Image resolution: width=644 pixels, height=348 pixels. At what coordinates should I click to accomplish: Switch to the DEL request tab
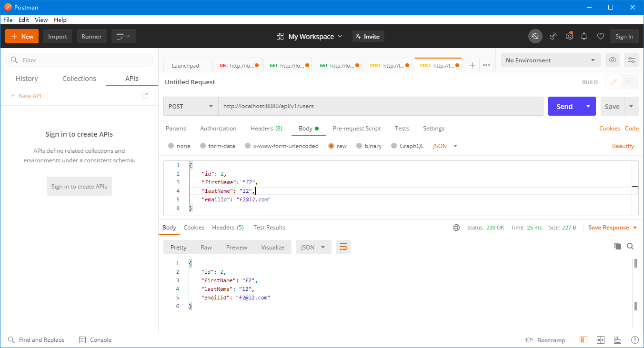238,66
